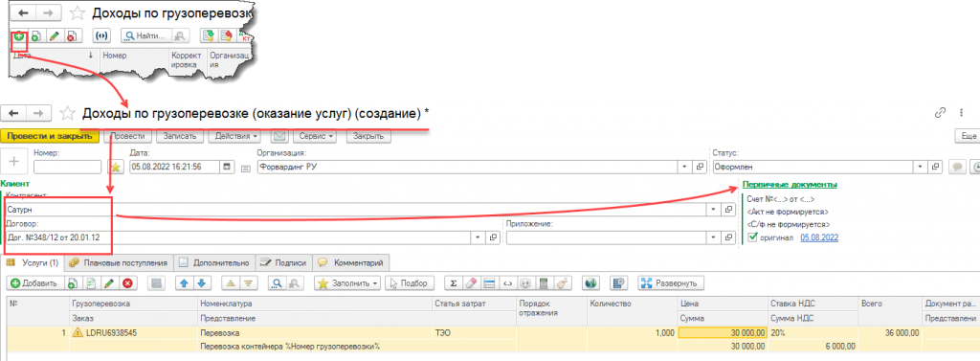Click the yellow star next to Номер
The image size is (980, 361).
click(x=116, y=167)
